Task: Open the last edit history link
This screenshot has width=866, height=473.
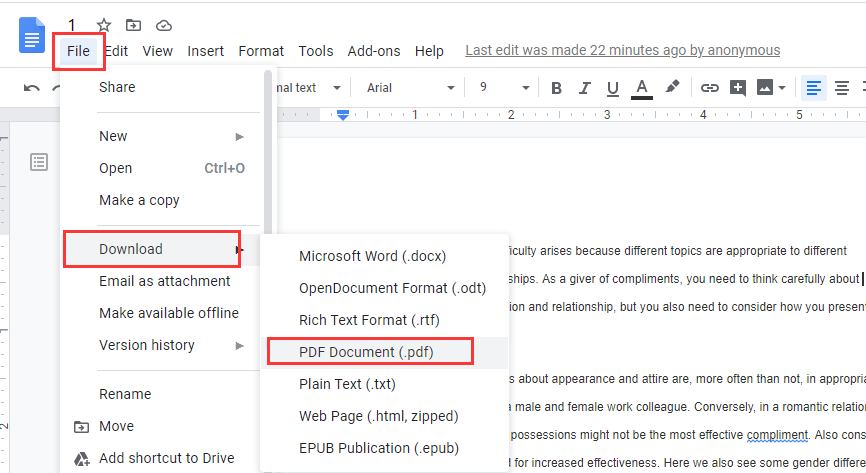Action: click(622, 50)
